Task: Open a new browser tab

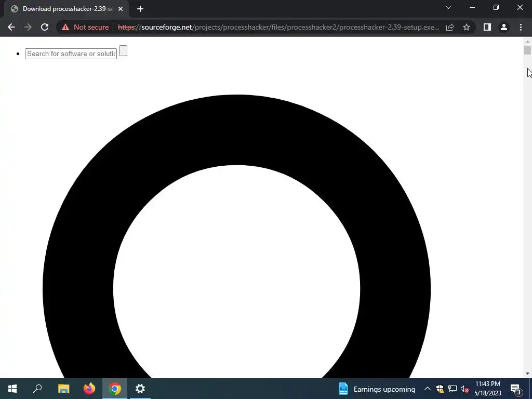Action: 140,9
